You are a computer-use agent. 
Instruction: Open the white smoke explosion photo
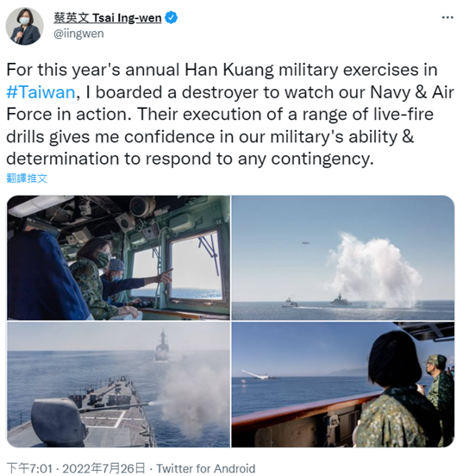tap(343, 258)
